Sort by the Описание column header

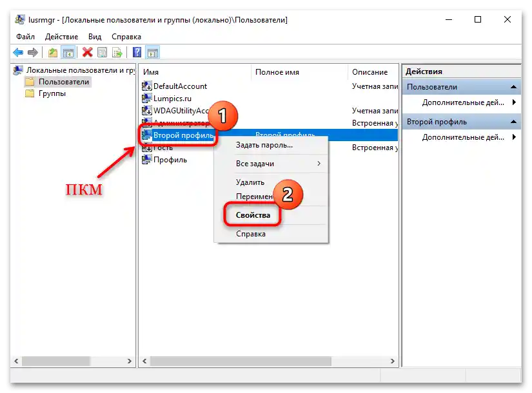coord(373,72)
